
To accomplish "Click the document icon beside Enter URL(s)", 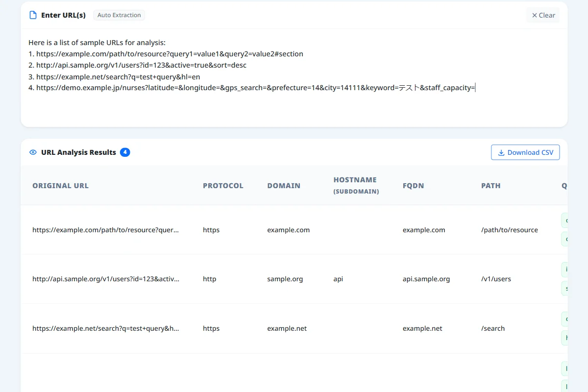I will 33,15.
